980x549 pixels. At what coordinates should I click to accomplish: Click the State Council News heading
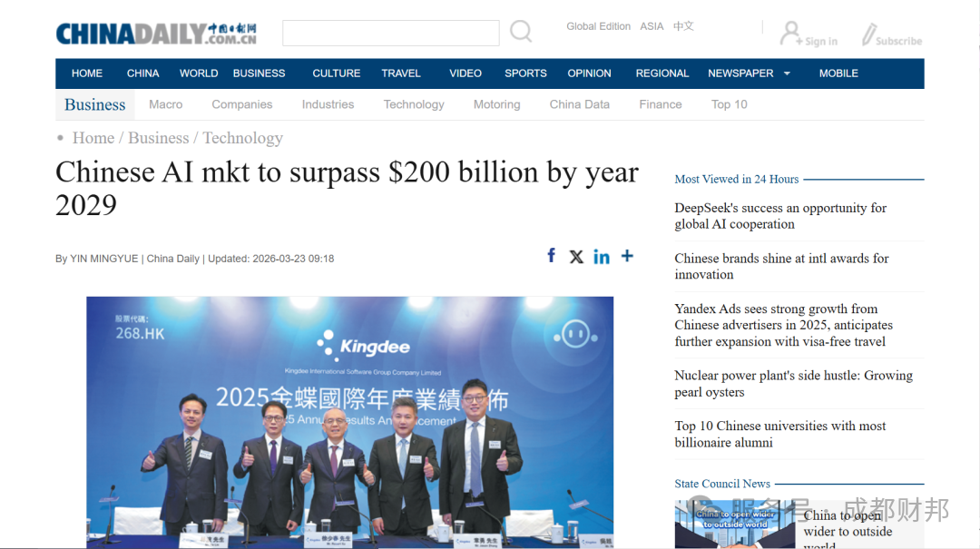tap(722, 484)
